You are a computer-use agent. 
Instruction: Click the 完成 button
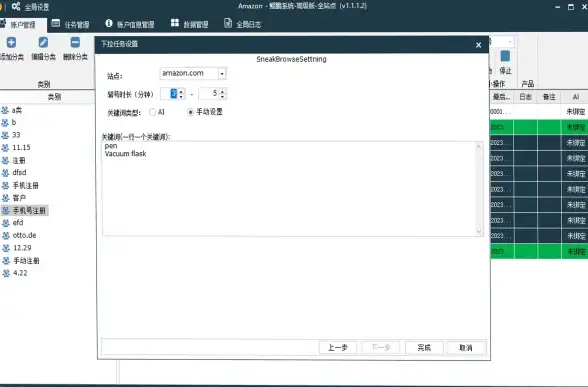click(424, 348)
